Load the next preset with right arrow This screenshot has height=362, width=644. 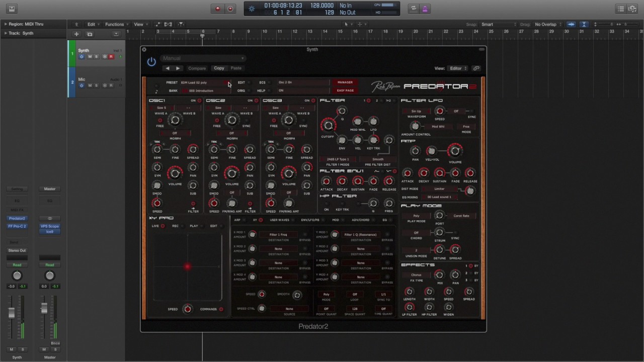(178, 68)
